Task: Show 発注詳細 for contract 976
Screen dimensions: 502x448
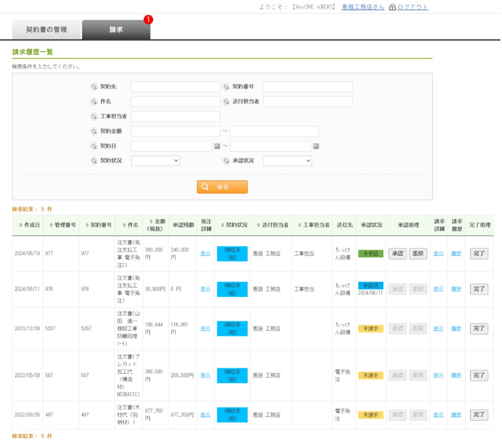Action: 206,289
